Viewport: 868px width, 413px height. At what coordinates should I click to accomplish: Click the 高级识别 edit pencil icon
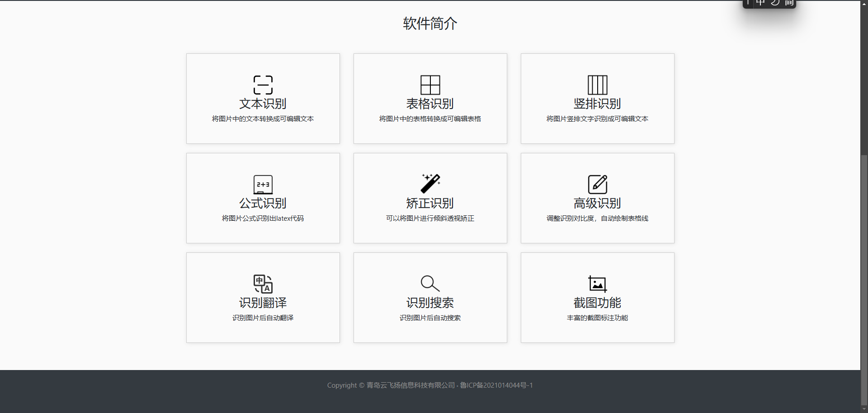[597, 184]
